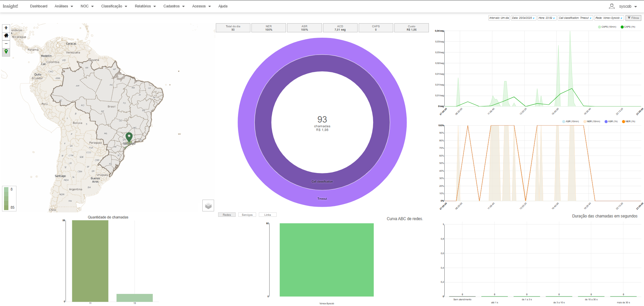Click the São Paulo location pin
Viewport: 644px width, 306px height.
pos(129,137)
